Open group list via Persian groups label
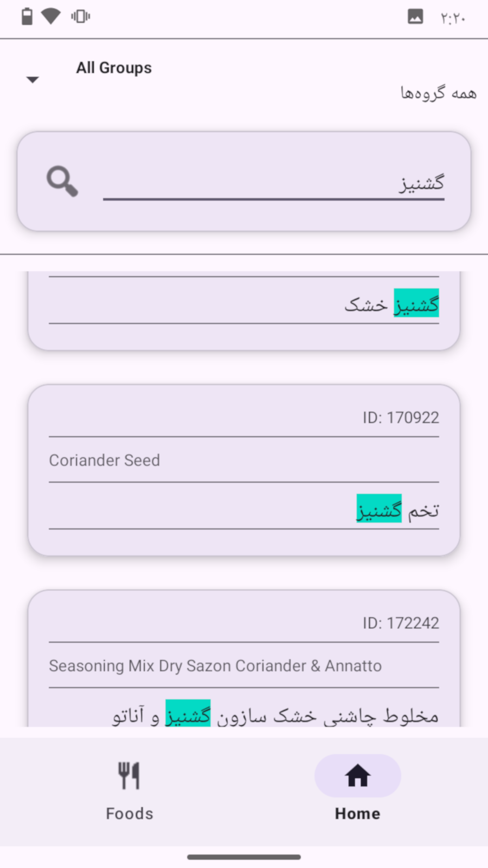 [438, 93]
